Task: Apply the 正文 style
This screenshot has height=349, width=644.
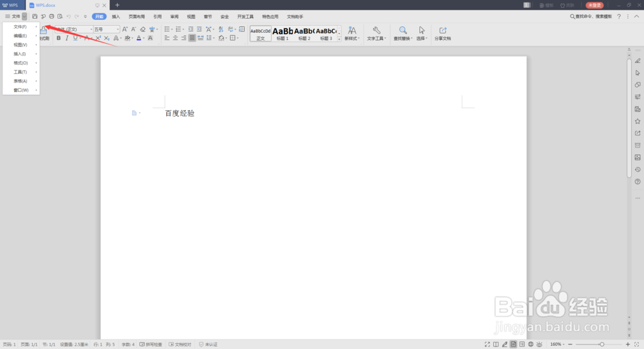Action: [x=260, y=33]
